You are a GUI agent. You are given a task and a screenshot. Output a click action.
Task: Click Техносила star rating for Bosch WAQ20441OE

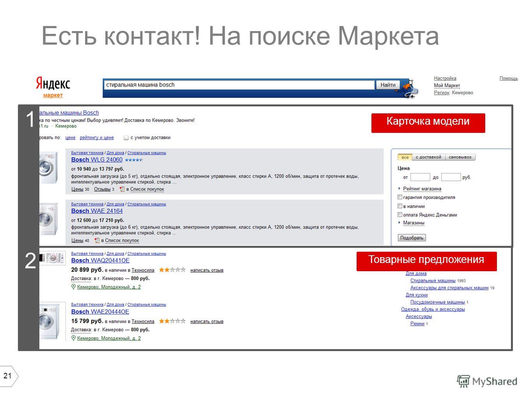point(172,270)
